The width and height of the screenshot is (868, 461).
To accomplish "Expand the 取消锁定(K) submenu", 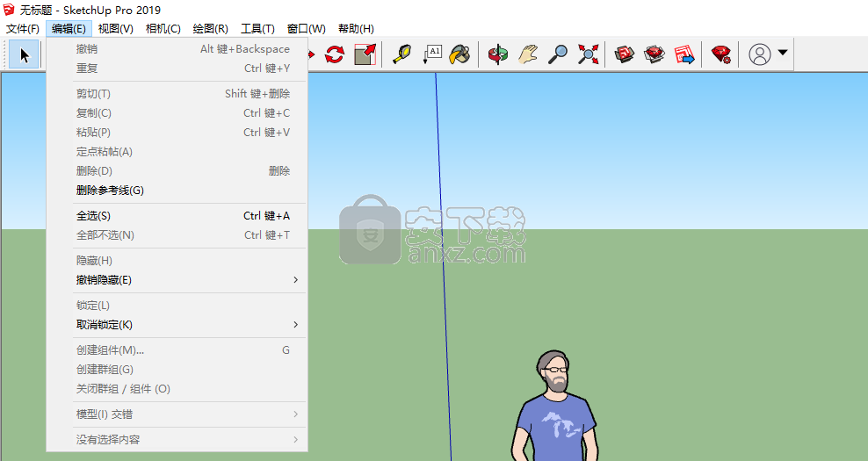I will tap(177, 325).
